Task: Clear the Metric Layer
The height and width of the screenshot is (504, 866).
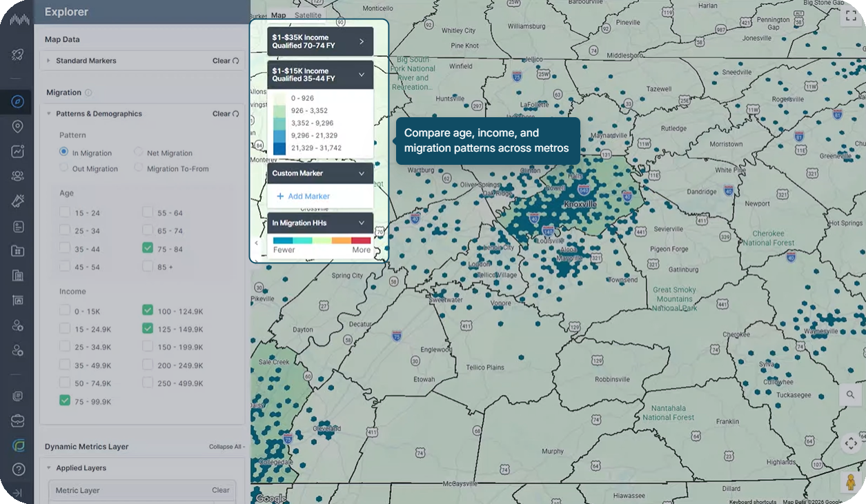Action: point(221,490)
